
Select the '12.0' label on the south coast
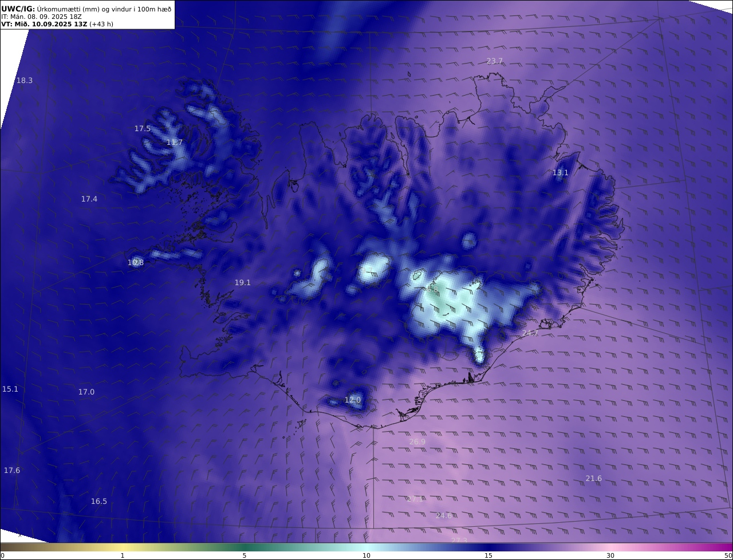pos(353,400)
